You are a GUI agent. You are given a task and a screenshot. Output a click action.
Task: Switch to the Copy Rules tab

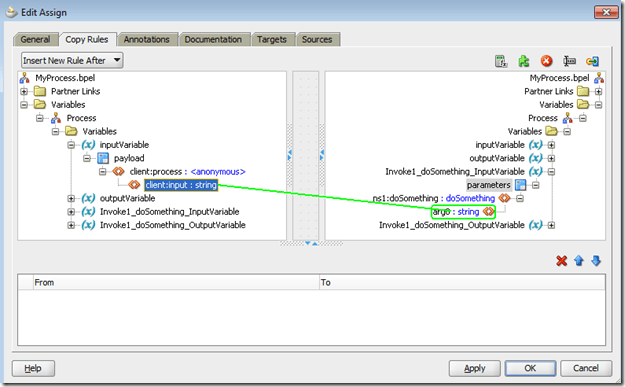(x=87, y=39)
